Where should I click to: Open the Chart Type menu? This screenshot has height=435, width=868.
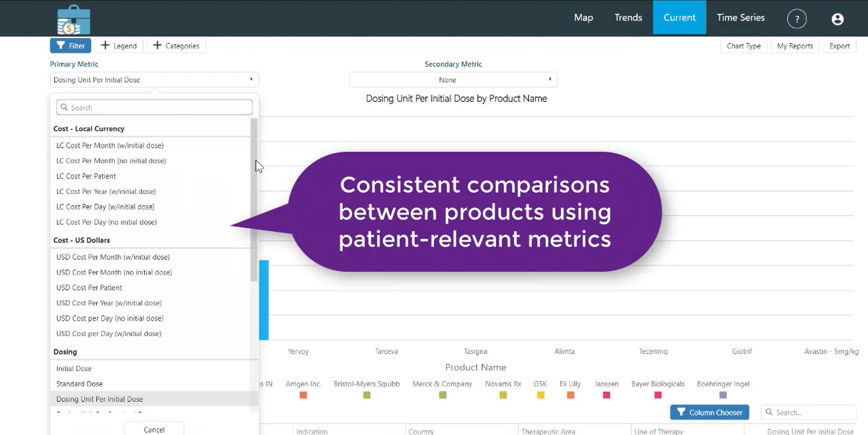tap(744, 46)
